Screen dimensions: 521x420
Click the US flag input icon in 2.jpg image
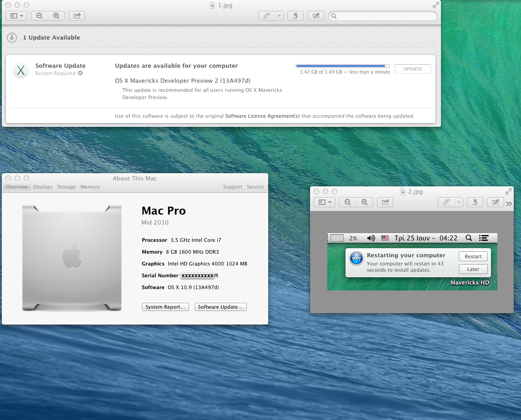[x=385, y=238]
